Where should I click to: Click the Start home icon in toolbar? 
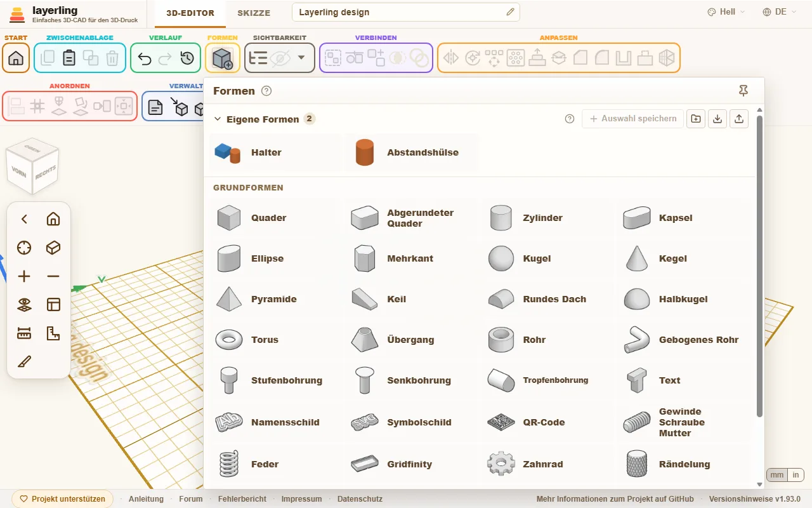16,58
